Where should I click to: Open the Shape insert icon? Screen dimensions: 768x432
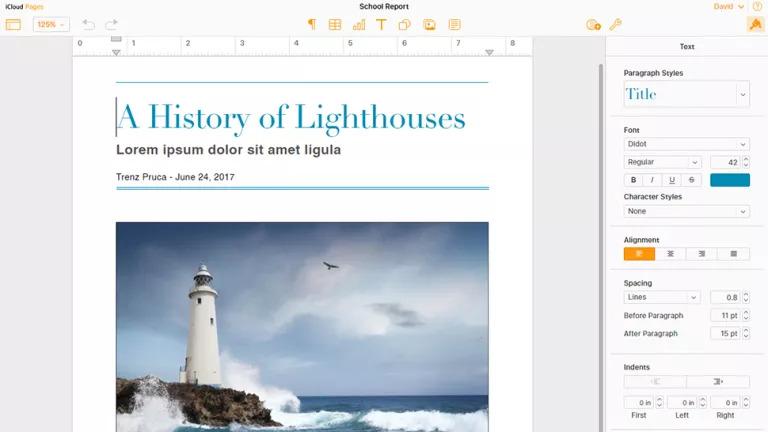[405, 24]
